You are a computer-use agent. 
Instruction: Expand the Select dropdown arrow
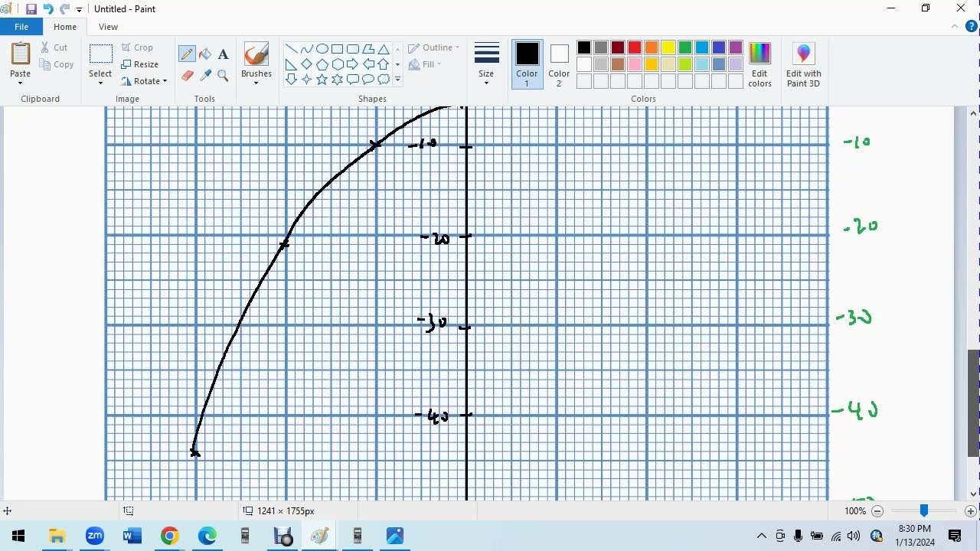(100, 83)
